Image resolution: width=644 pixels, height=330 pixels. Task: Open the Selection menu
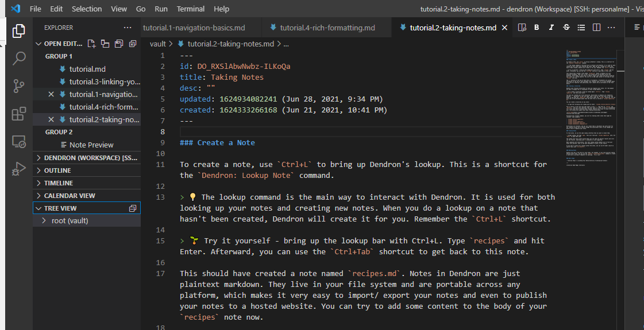point(87,9)
